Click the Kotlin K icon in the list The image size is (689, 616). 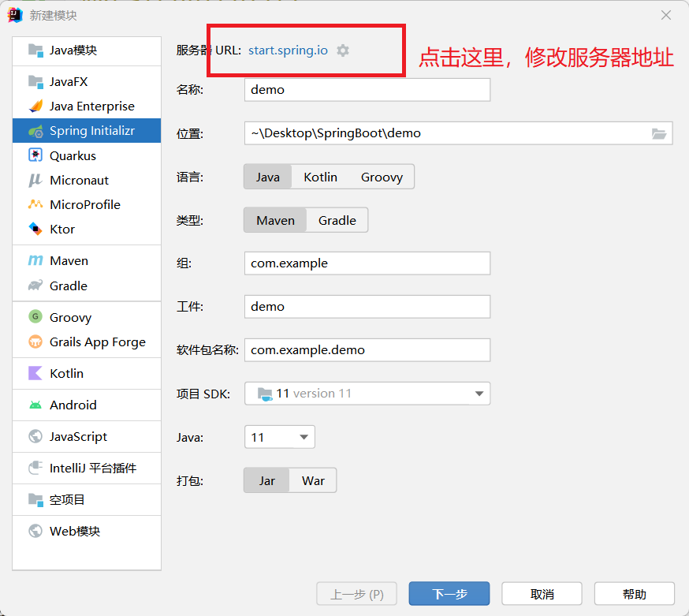pyautogui.click(x=35, y=373)
